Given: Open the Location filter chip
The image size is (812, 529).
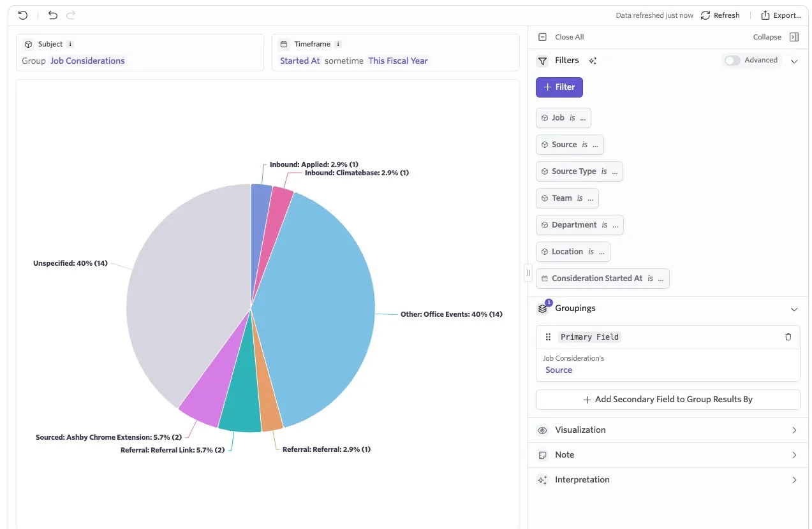Looking at the screenshot, I should (573, 252).
